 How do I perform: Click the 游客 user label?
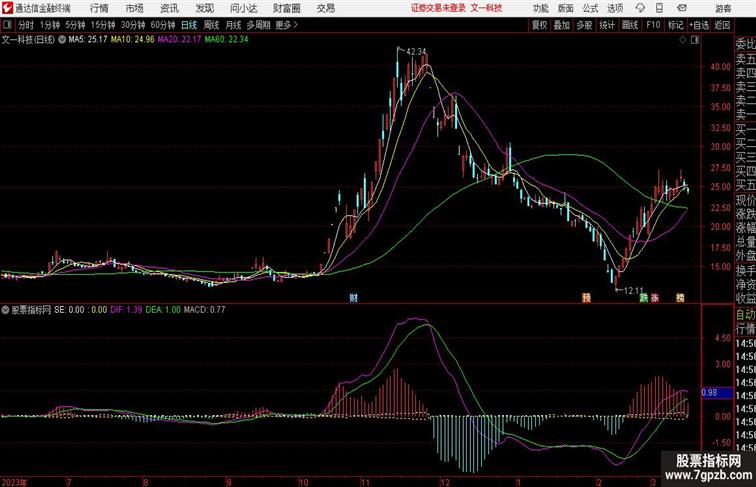[x=723, y=8]
